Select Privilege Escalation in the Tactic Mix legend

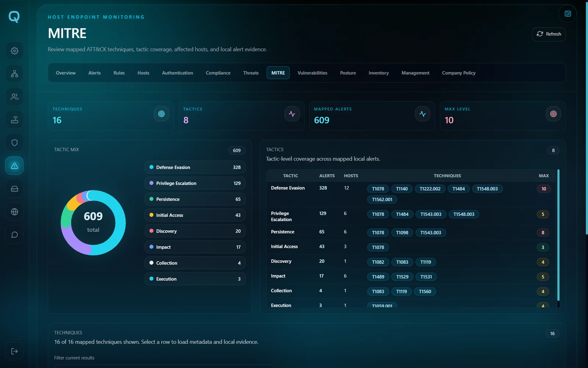click(x=195, y=183)
